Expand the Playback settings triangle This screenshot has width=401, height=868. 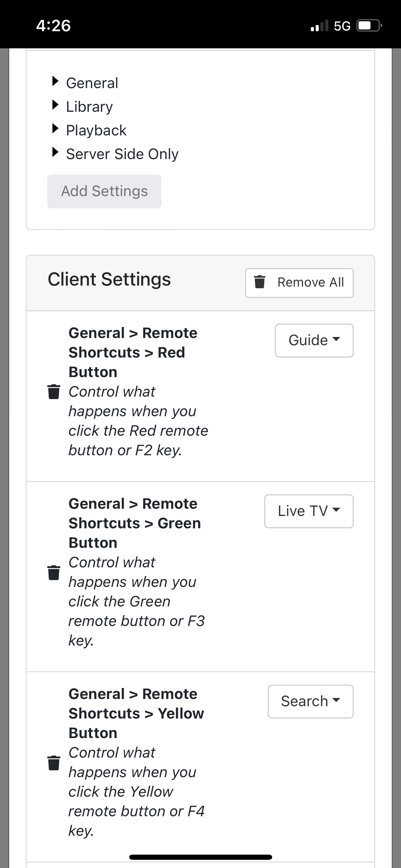coord(55,129)
